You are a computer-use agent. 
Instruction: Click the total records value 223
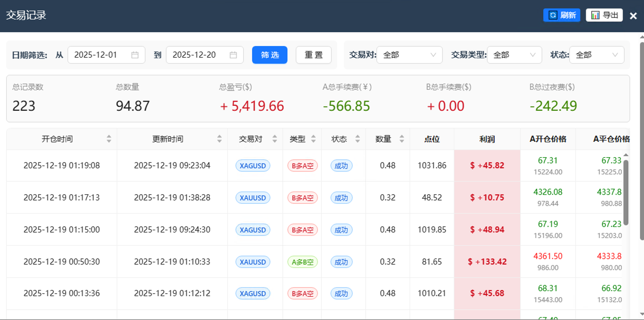coord(24,106)
